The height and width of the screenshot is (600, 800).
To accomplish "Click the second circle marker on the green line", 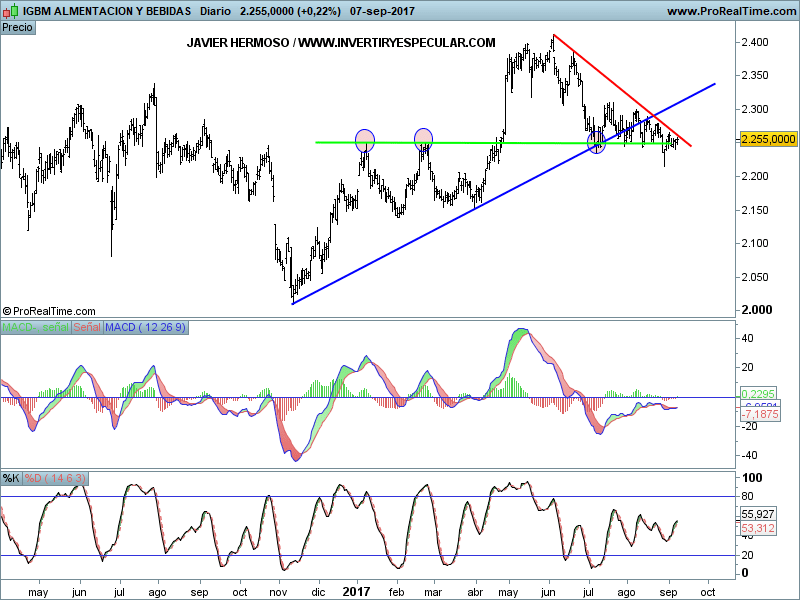I will coord(424,137).
